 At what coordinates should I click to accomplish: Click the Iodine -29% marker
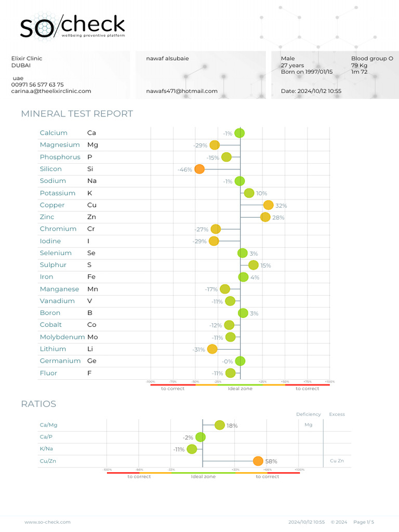[x=214, y=241]
